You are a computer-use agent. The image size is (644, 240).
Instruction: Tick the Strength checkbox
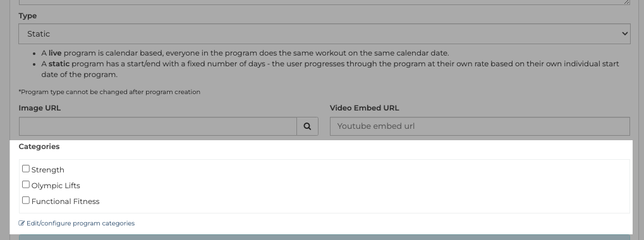pyautogui.click(x=26, y=169)
